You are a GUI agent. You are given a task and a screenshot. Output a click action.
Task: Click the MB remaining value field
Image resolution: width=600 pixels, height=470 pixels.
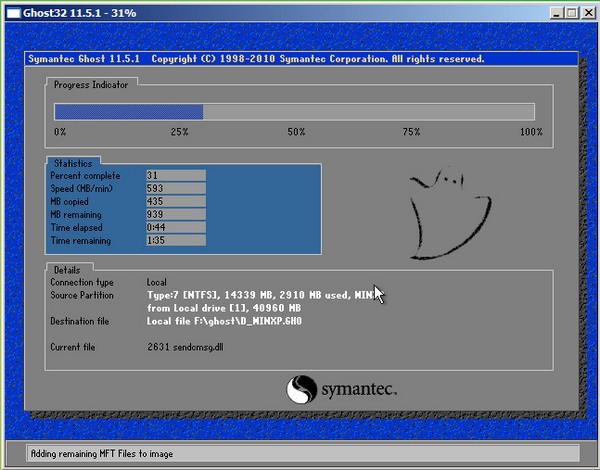pyautogui.click(x=175, y=215)
